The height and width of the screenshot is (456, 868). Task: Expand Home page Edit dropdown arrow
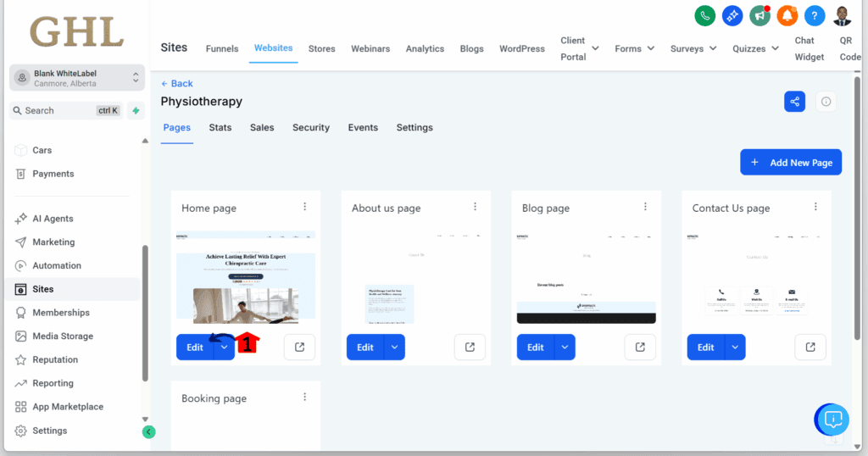point(224,347)
